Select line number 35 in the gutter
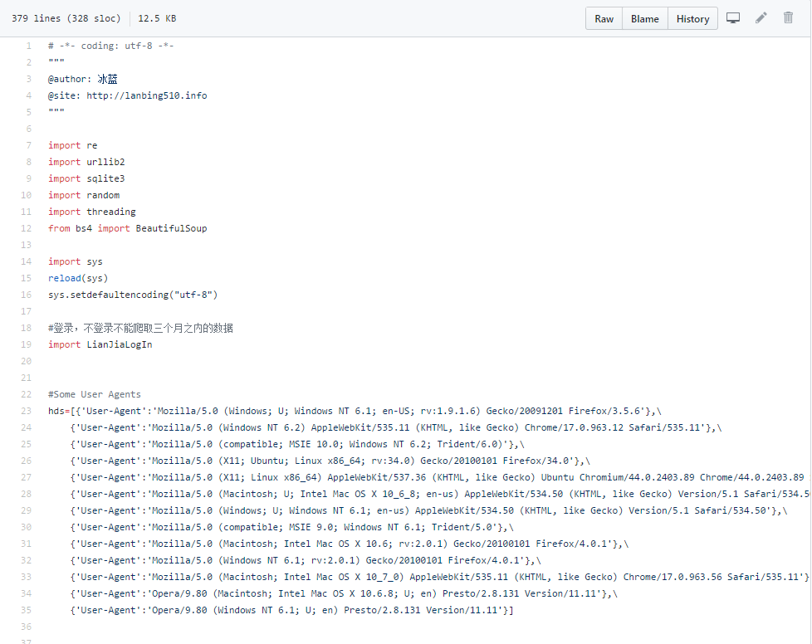 (x=27, y=610)
